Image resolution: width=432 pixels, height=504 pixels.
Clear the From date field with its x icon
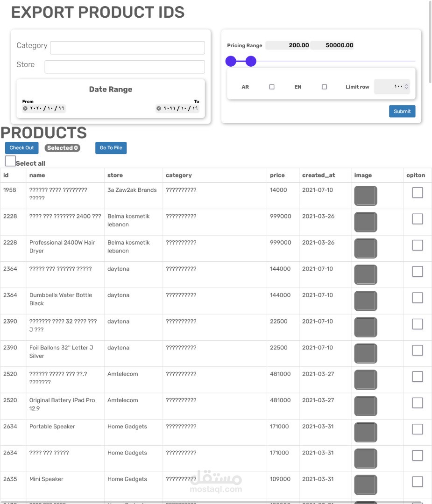(x=25, y=108)
